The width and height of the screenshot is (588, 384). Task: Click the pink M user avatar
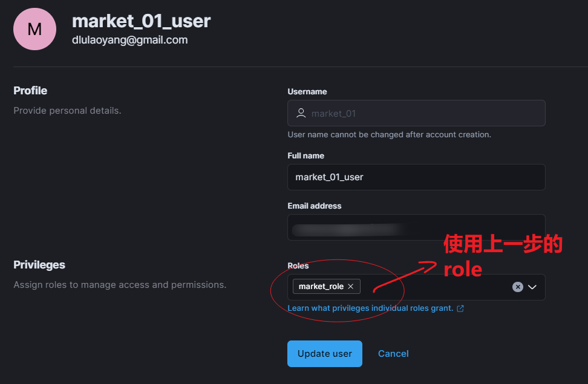pos(34,29)
